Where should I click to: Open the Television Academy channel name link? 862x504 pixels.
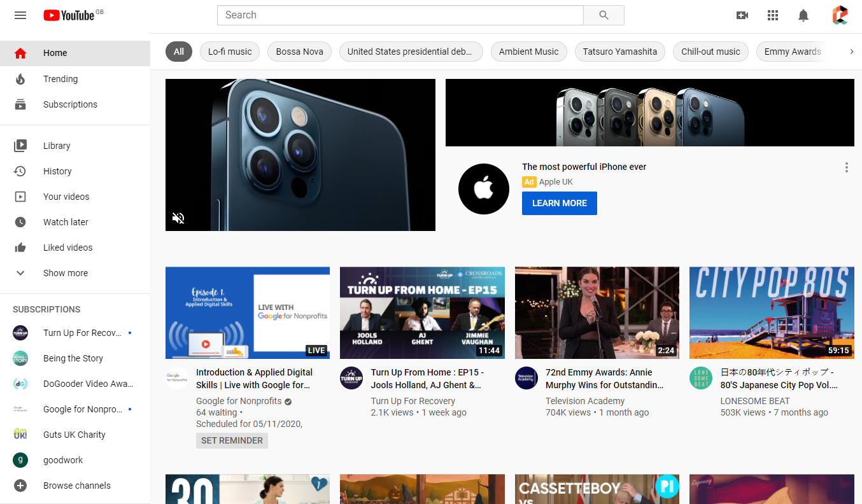585,401
